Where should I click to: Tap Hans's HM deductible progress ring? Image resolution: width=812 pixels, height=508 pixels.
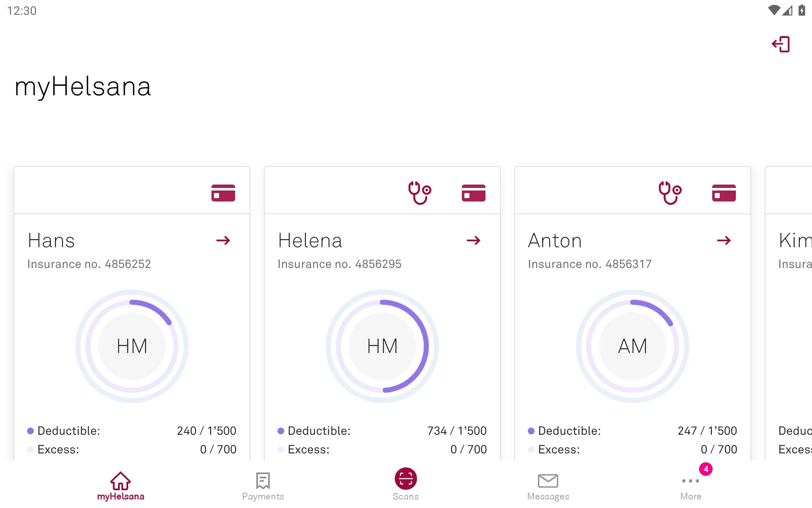click(x=132, y=346)
